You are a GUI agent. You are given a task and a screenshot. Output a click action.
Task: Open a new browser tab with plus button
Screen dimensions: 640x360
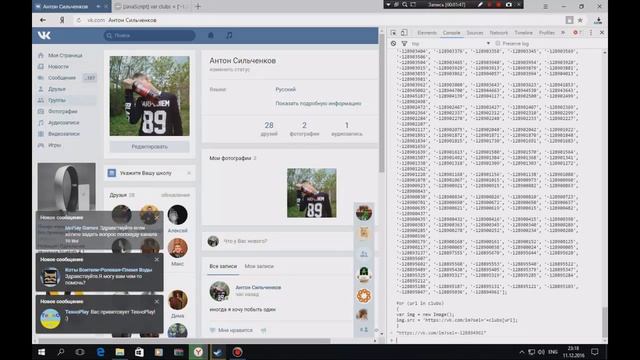click(x=198, y=6)
